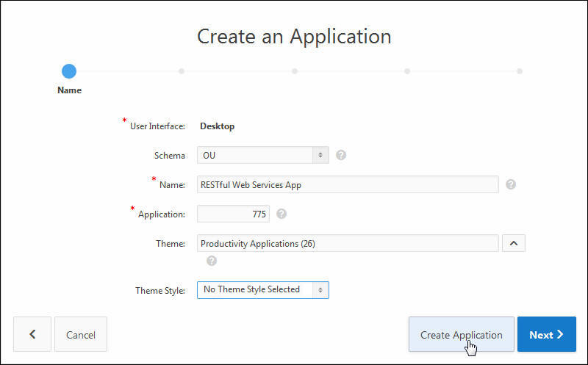
Task: Open help icon below the Theme field
Action: pos(212,260)
